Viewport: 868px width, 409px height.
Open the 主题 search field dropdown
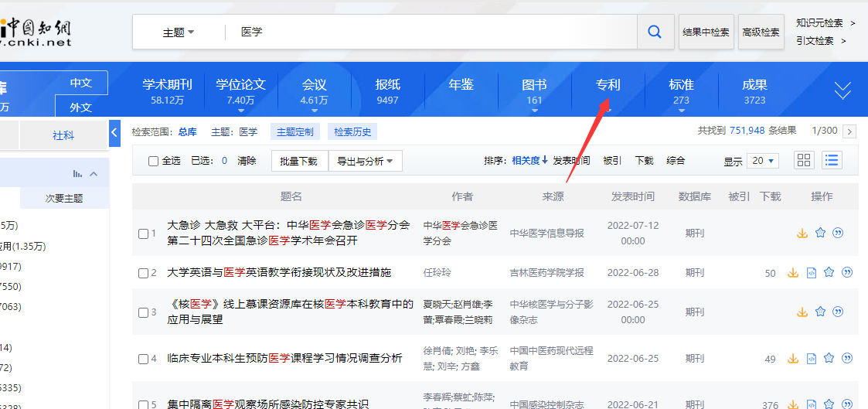point(179,32)
